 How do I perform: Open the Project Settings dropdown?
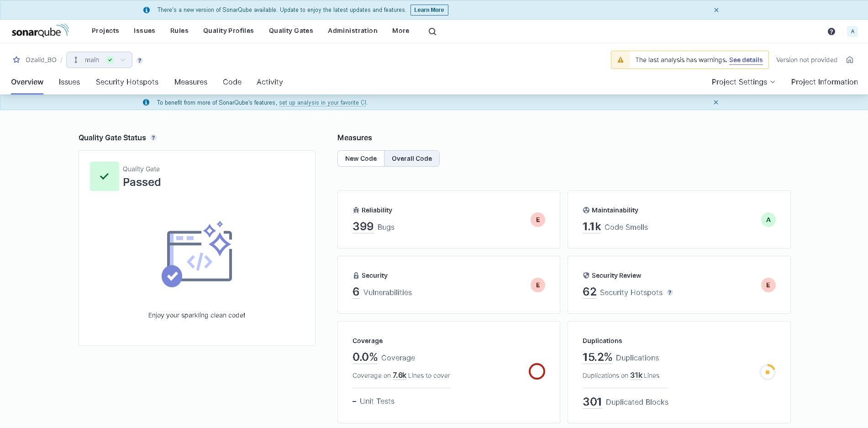[743, 82]
